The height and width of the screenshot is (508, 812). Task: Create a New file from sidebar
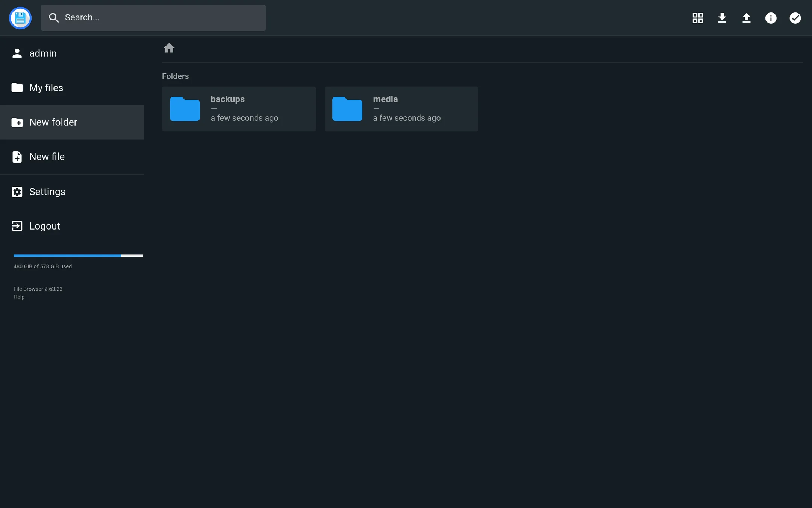tap(72, 157)
